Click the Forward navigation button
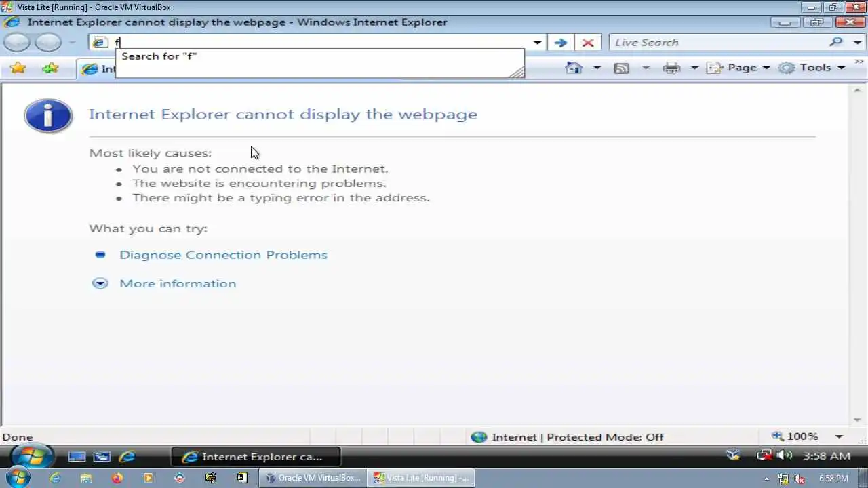The image size is (868, 488). click(48, 42)
